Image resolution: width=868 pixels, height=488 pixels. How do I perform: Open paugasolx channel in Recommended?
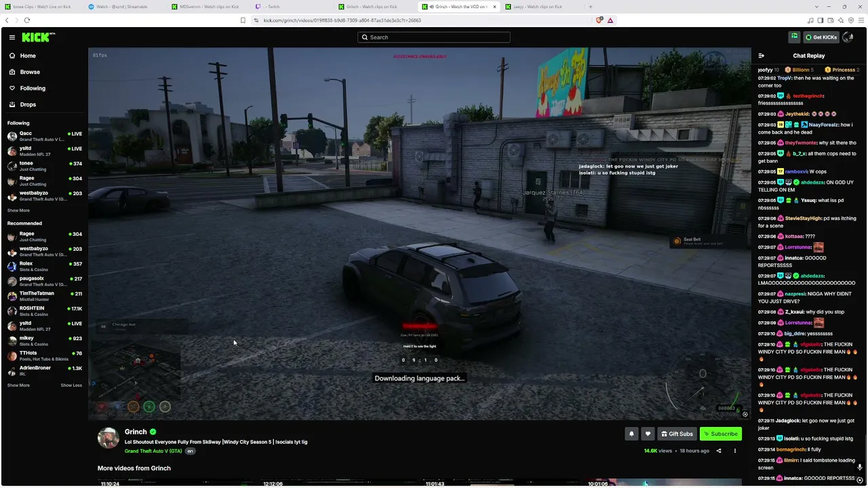[x=43, y=281]
